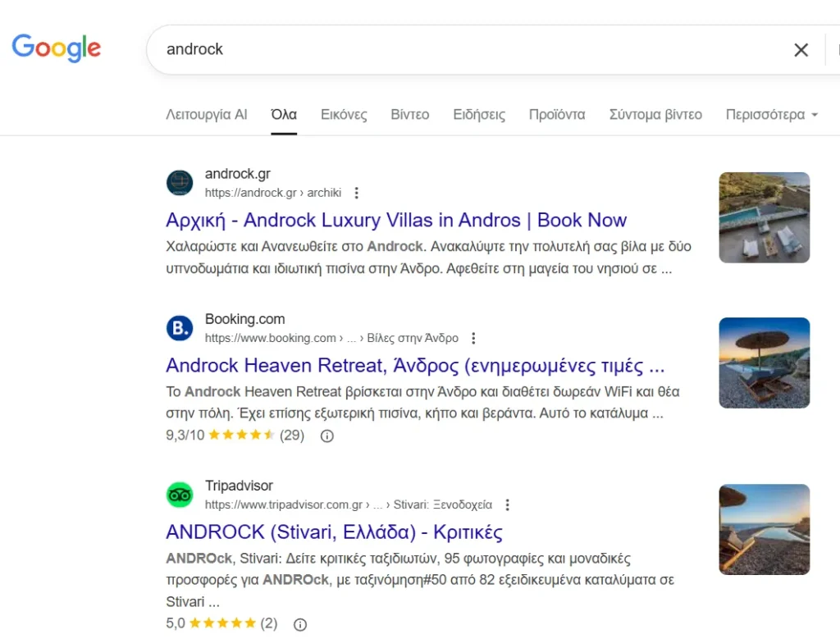
Task: Open the Βίντεο search tab
Action: pyautogui.click(x=409, y=114)
